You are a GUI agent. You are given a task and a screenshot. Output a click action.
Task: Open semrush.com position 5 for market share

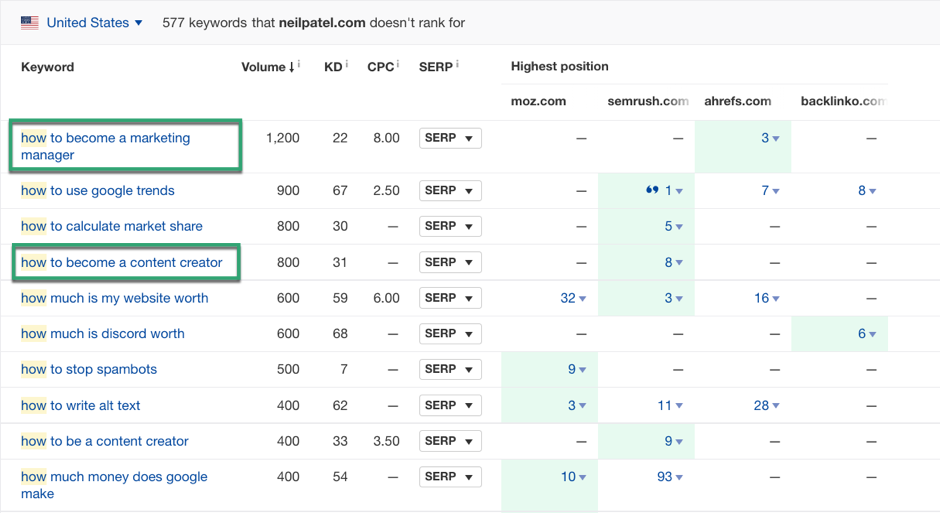[673, 226]
